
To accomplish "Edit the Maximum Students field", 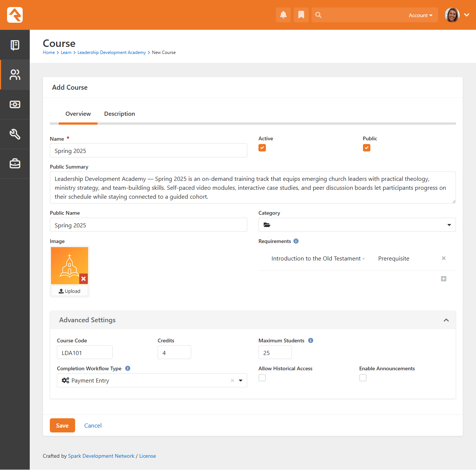I will pyautogui.click(x=275, y=352).
